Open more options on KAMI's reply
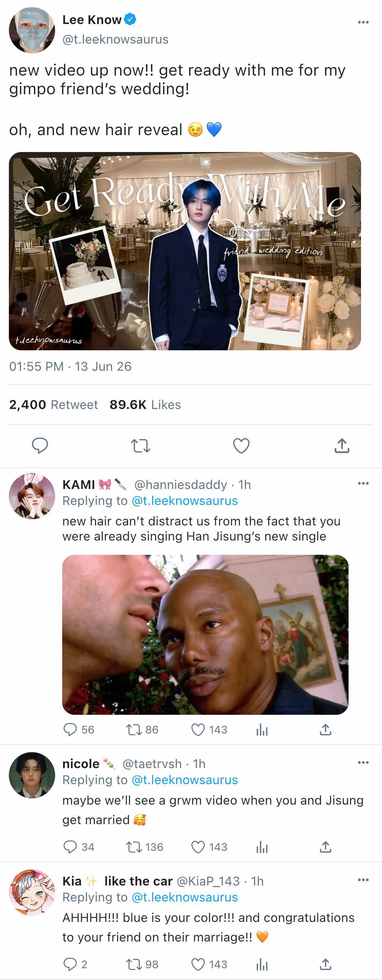The width and height of the screenshot is (382, 980). click(x=363, y=483)
